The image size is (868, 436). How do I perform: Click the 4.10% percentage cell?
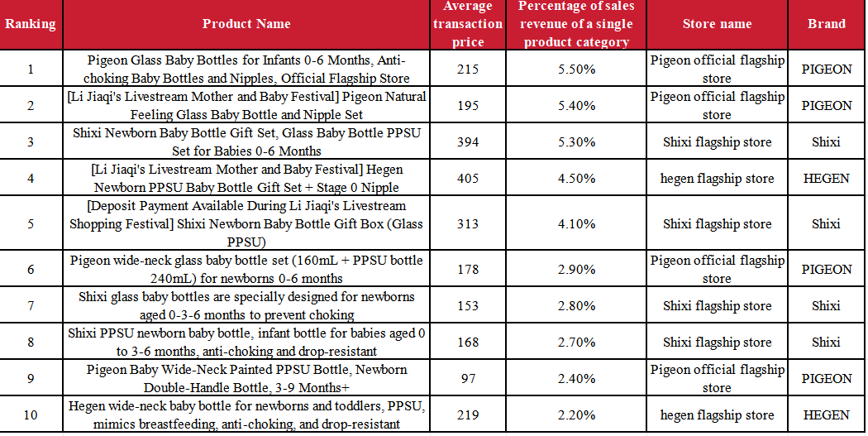(x=576, y=223)
